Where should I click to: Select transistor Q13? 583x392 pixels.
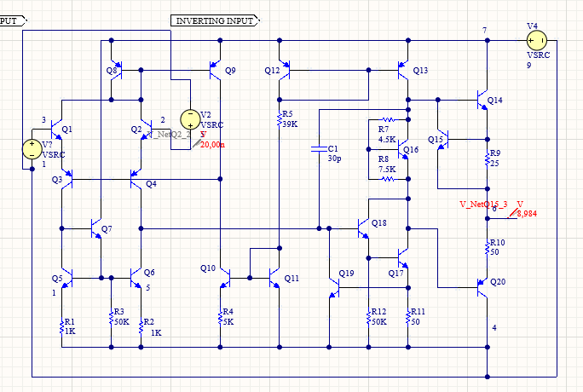pos(403,70)
